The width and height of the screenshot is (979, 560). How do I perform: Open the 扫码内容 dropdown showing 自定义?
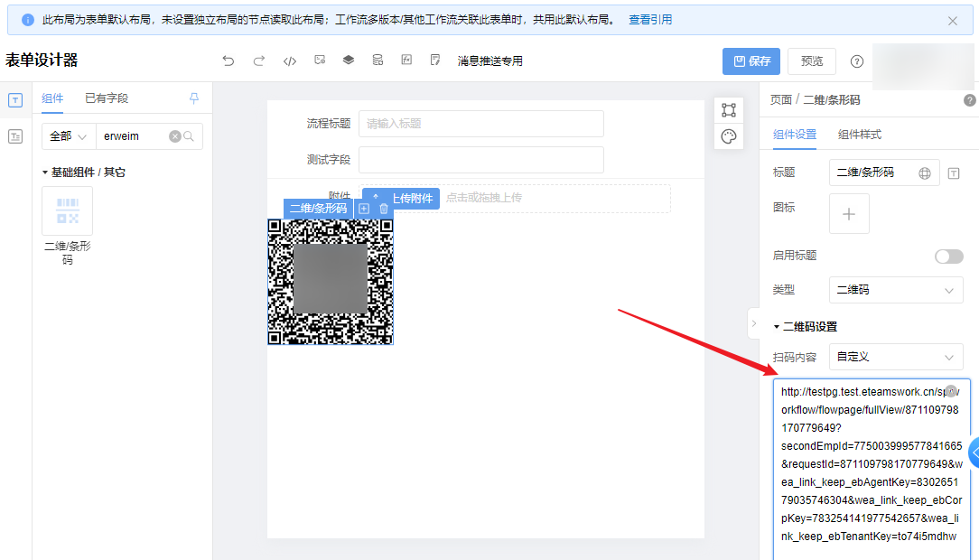(x=896, y=357)
